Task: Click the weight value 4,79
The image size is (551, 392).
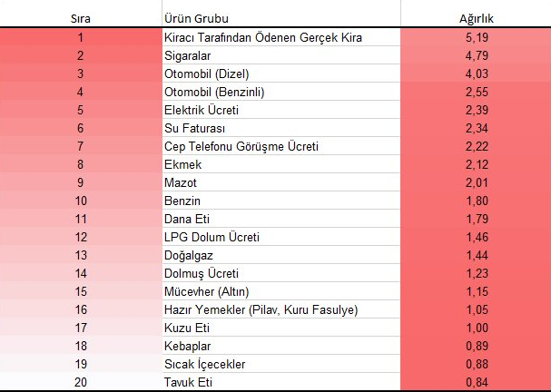Action: point(476,55)
